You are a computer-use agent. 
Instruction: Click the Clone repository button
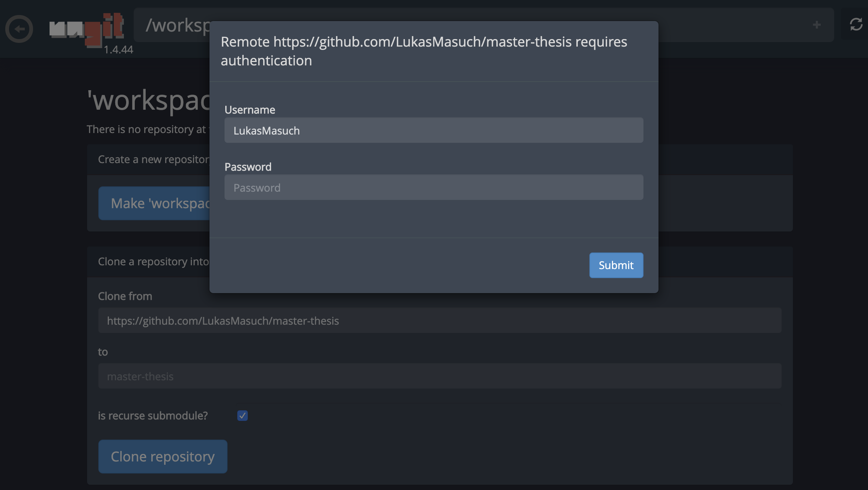tap(163, 457)
